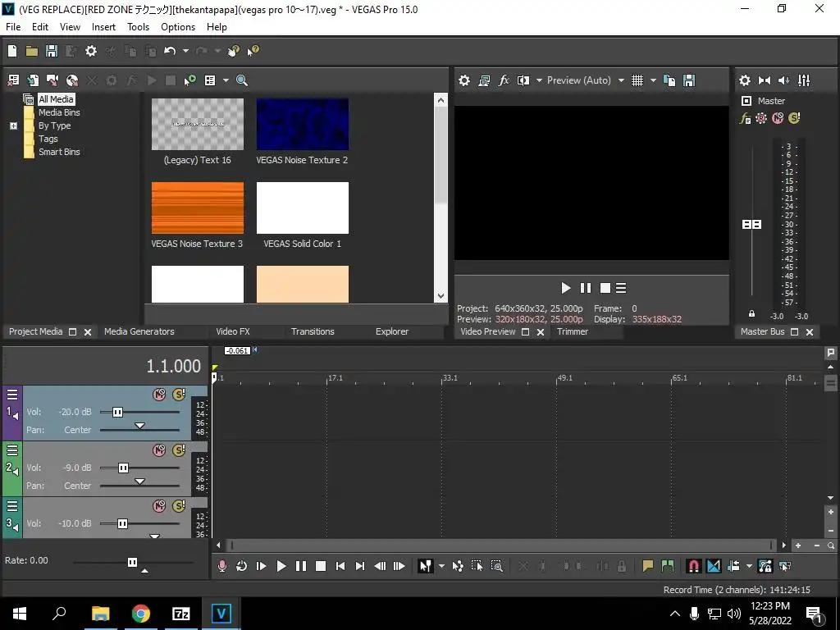Screen dimensions: 840x630
Task: Go to start of project
Action: tap(340, 566)
